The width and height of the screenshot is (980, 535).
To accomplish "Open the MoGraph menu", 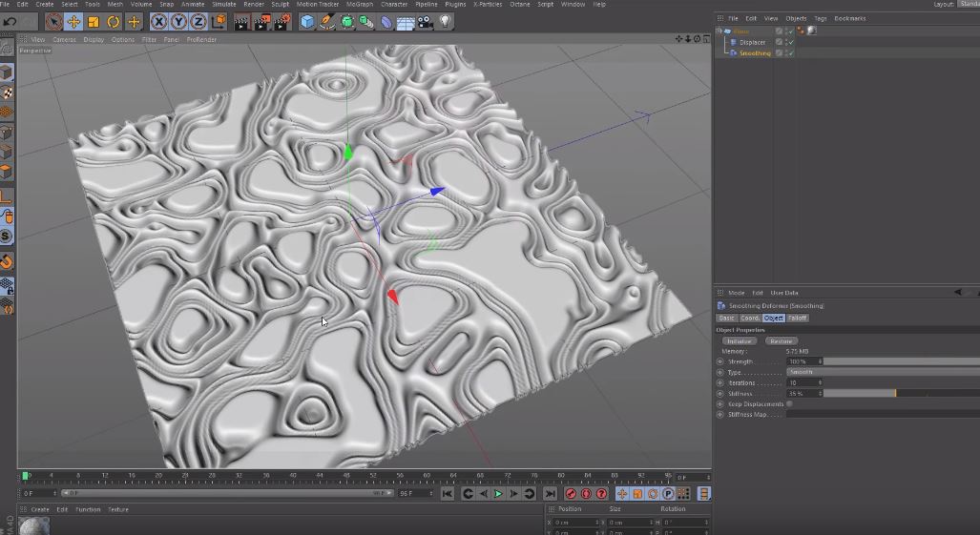I will click(360, 5).
